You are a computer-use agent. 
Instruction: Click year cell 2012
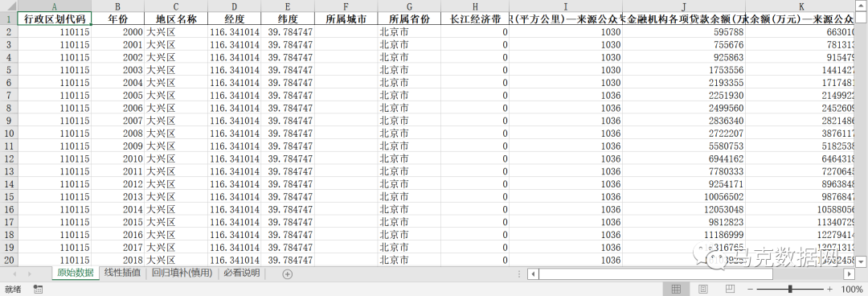(118, 184)
